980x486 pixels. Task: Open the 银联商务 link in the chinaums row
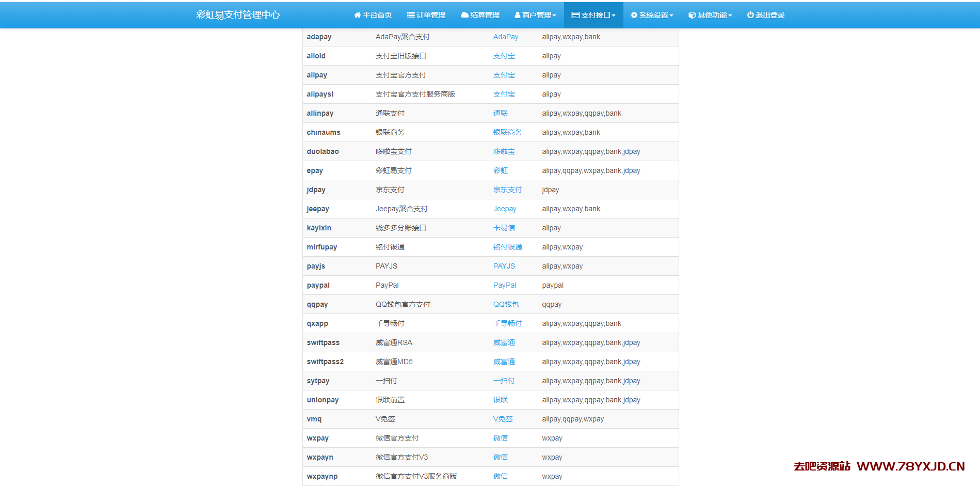[508, 132]
